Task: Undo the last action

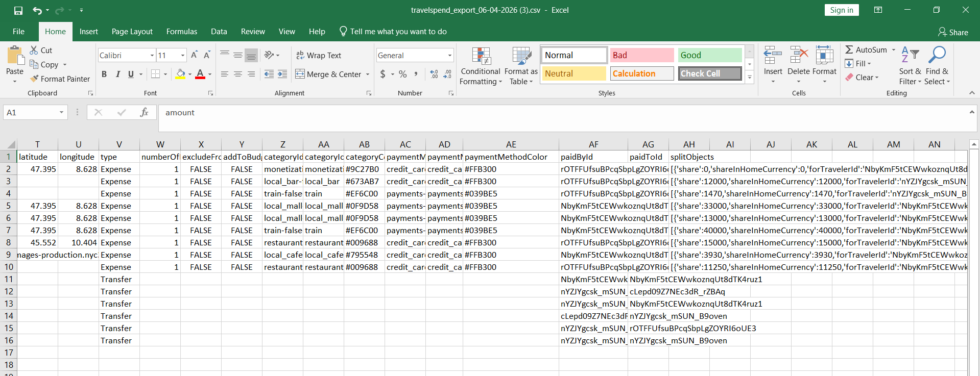Action: (x=37, y=10)
